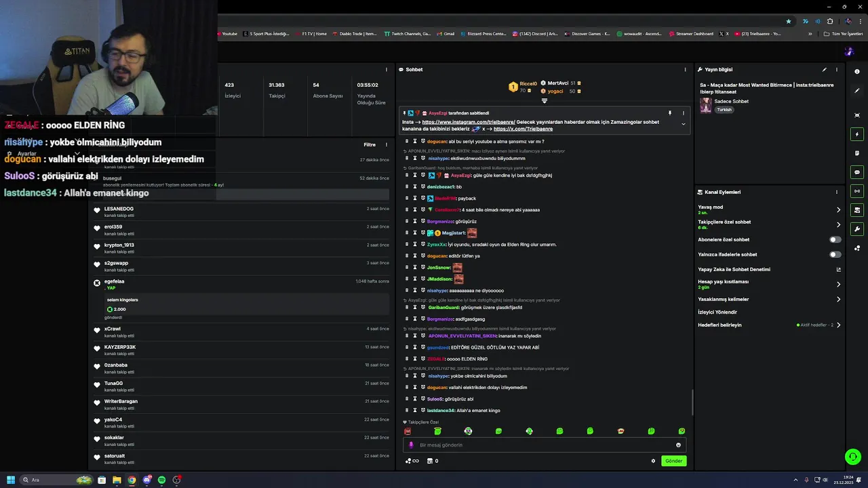Open the document notes sidebar icon
868x488 pixels.
(x=857, y=153)
